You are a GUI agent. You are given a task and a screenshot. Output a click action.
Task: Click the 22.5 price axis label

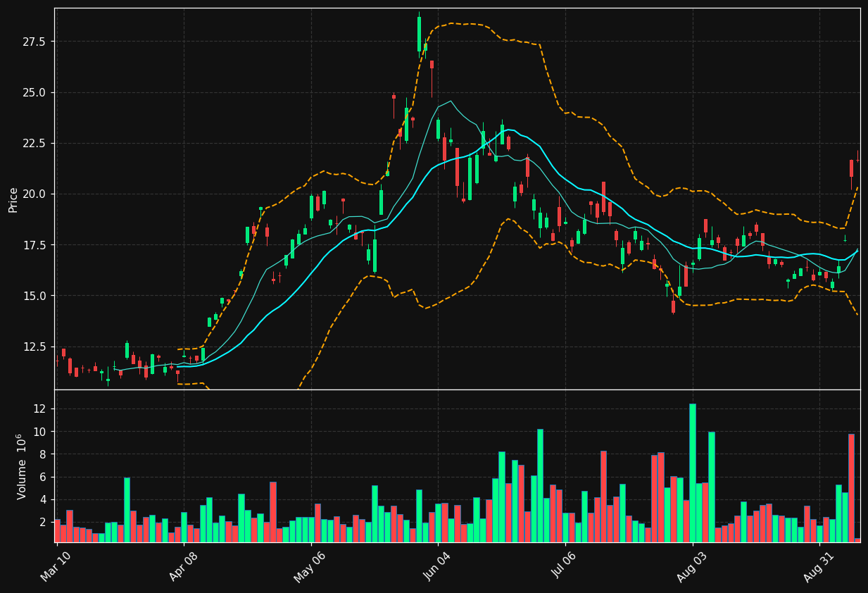pos(33,143)
